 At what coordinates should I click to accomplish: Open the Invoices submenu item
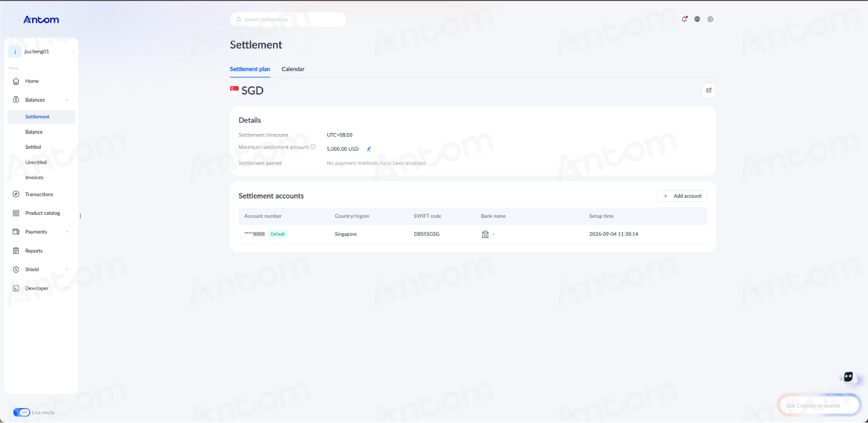[x=34, y=178]
